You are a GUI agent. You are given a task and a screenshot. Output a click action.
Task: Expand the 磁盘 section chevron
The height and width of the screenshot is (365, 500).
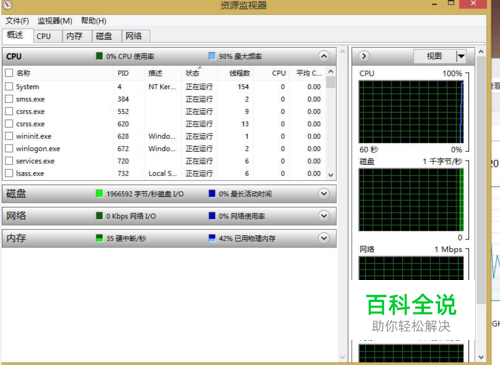tap(324, 194)
